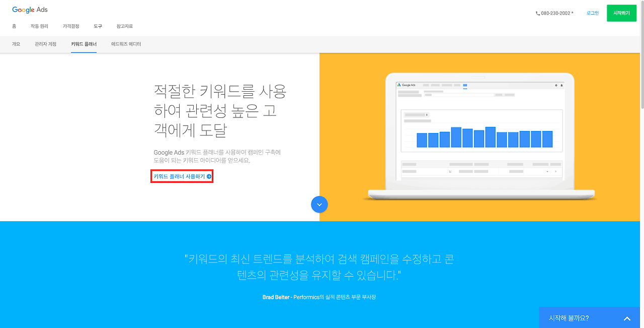
Task: Click the Google Ads logo
Action: 29,10
